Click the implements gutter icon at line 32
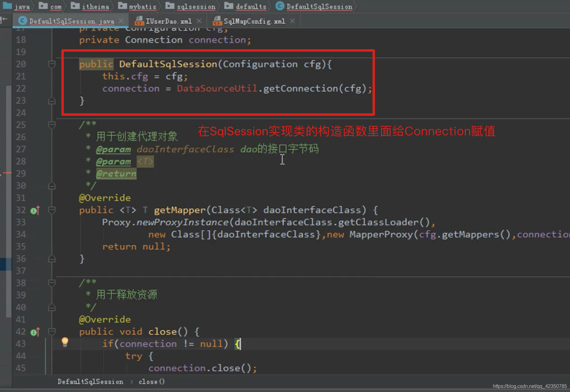 point(35,210)
